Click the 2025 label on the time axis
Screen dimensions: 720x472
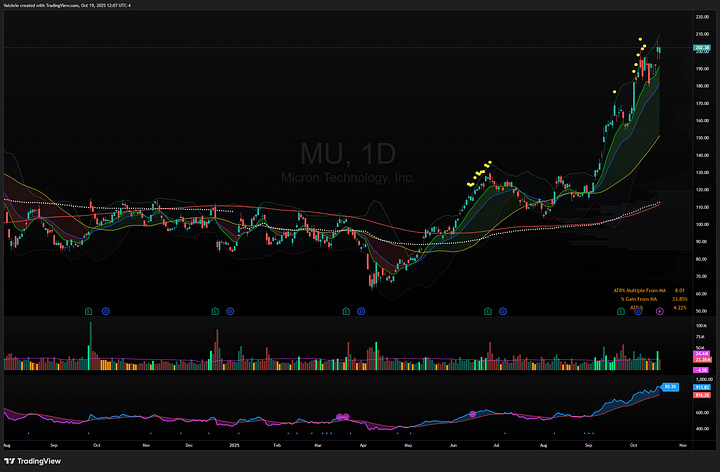[x=234, y=445]
